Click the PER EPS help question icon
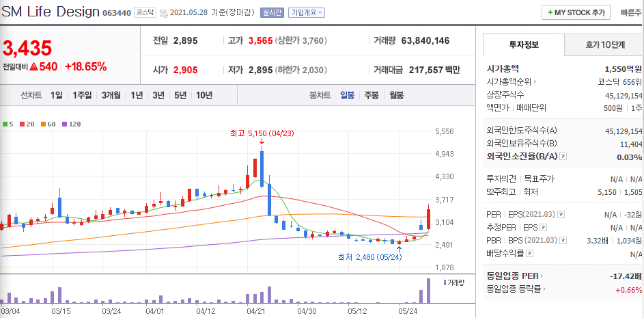The image size is (644, 318). pyautogui.click(x=561, y=214)
